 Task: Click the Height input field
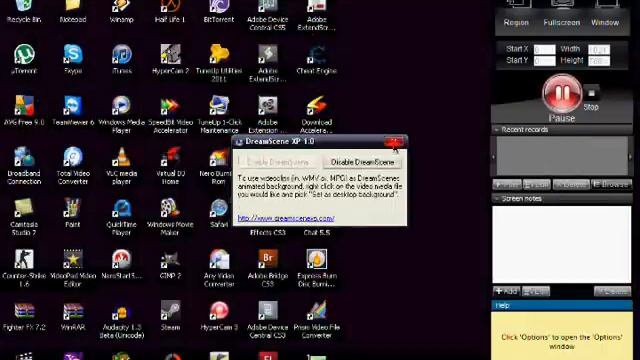[599, 61]
